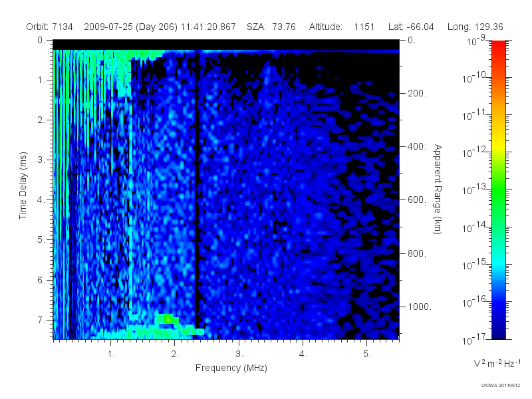
Task: Click apparent range tick label "800."
Action: [x=417, y=253]
